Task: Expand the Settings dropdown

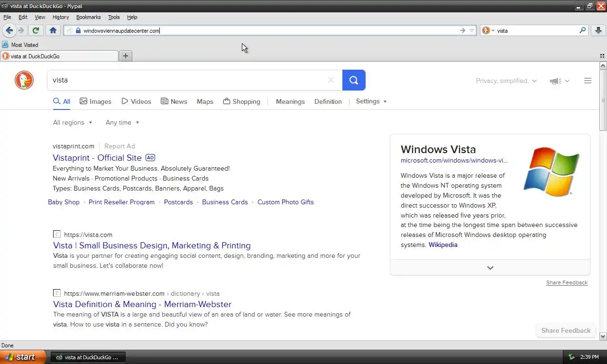Action: pos(371,101)
